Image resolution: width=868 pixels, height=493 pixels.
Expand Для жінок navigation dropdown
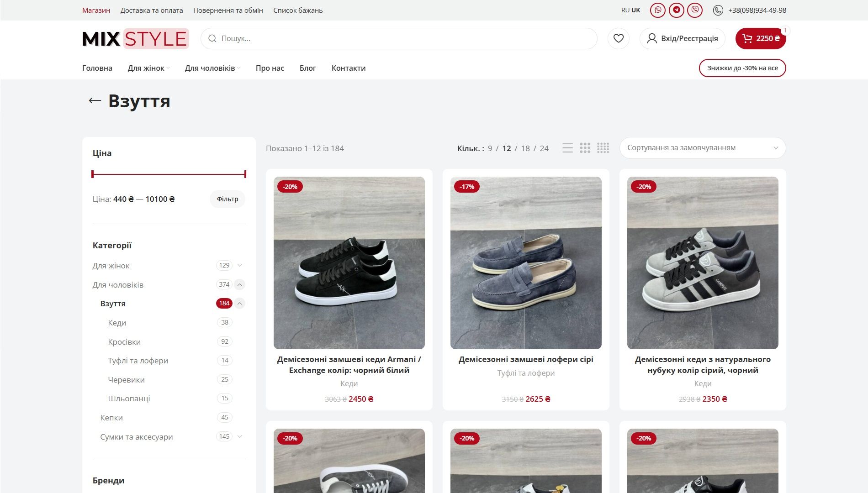click(148, 68)
